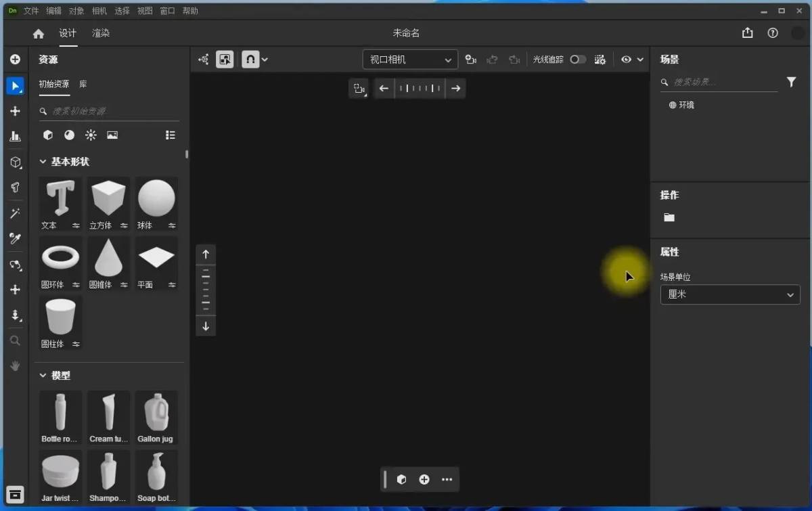
Task: Toggle the 光线追踪 ray tracing switch
Action: (577, 60)
